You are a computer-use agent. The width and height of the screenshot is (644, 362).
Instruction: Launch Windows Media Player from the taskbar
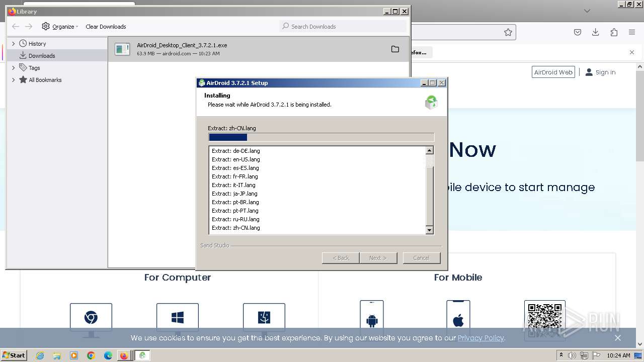pyautogui.click(x=74, y=355)
